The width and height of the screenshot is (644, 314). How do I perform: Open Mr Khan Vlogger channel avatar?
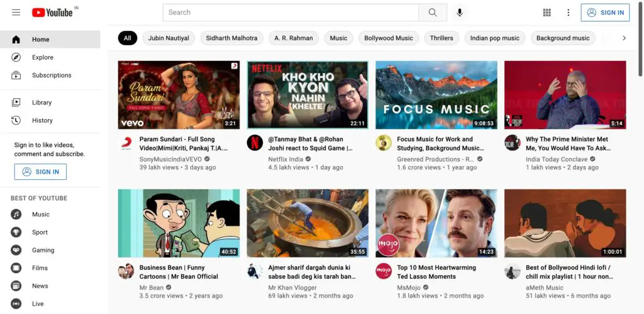click(x=255, y=271)
